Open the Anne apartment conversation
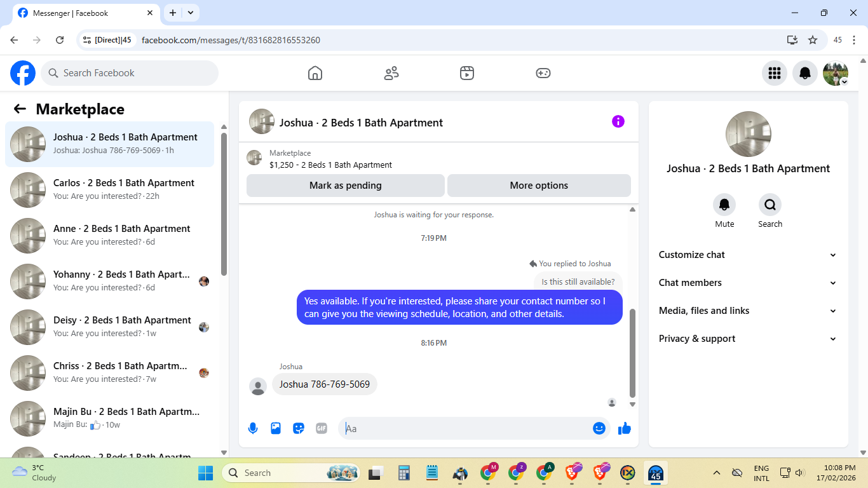Viewport: 868px width, 488px height. [110, 236]
